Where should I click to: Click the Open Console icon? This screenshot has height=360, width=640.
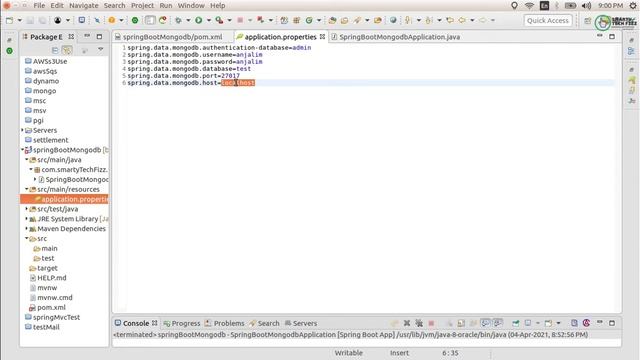(x=548, y=323)
